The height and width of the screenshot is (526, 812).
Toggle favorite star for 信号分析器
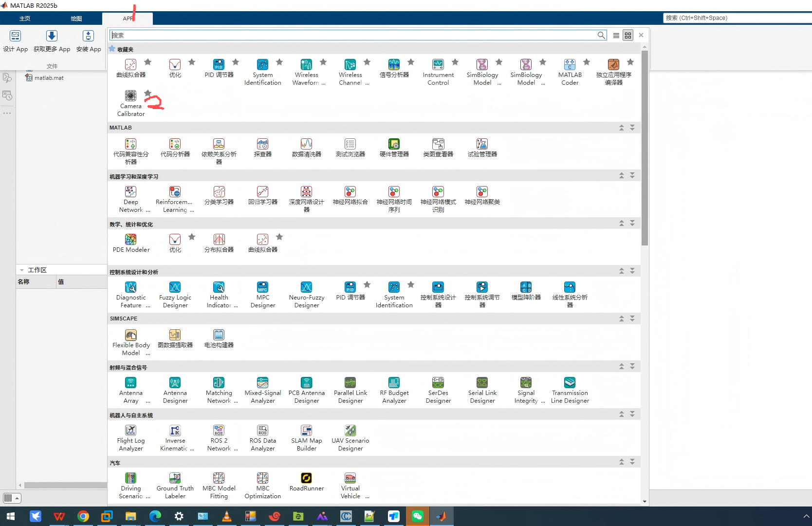point(411,62)
